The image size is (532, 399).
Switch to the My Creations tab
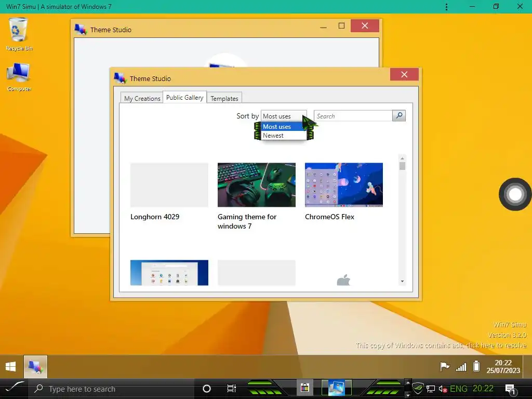[142, 98]
